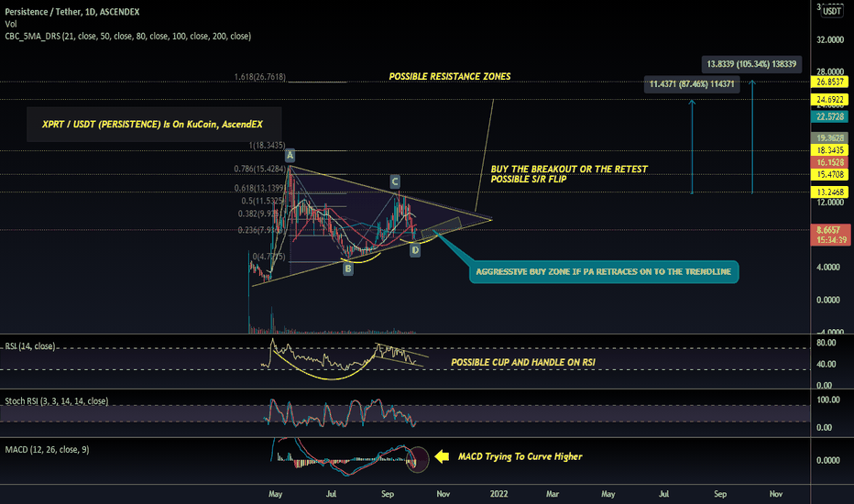Select the BUY THE BREAKOUT OR THE RETEST note

coord(569,174)
